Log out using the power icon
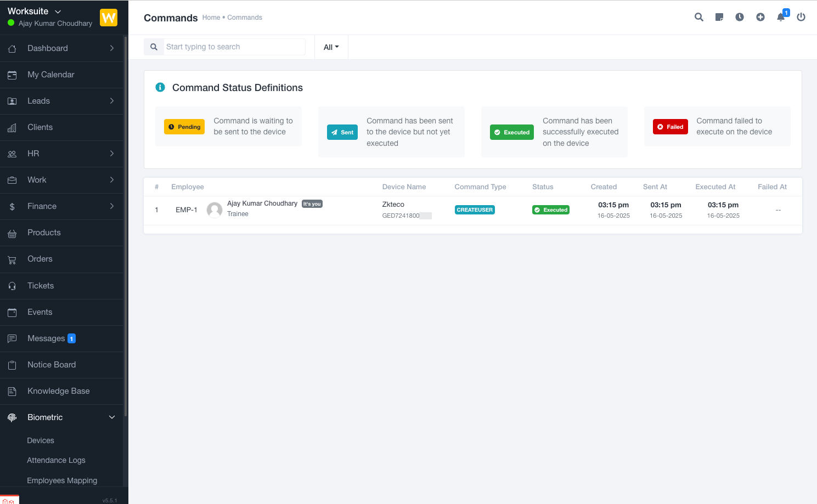The width and height of the screenshot is (817, 504). click(801, 17)
